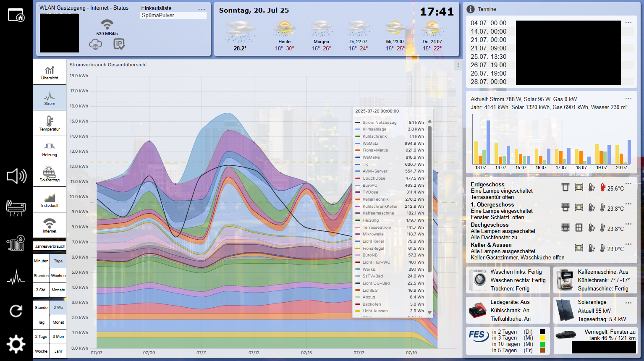644x361 pixels.
Task: Open the Solaranlage three-dot menu
Action: pos(628,303)
